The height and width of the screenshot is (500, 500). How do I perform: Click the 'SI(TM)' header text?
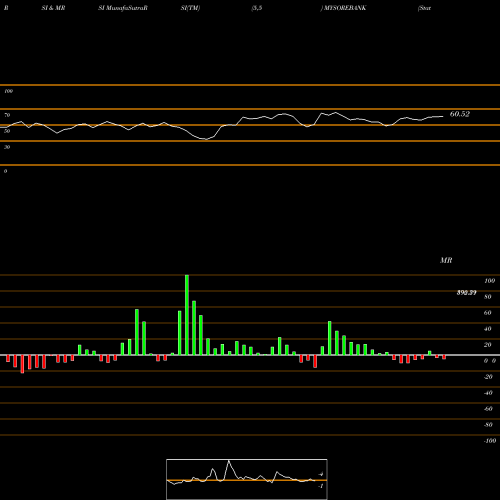tap(190, 8)
